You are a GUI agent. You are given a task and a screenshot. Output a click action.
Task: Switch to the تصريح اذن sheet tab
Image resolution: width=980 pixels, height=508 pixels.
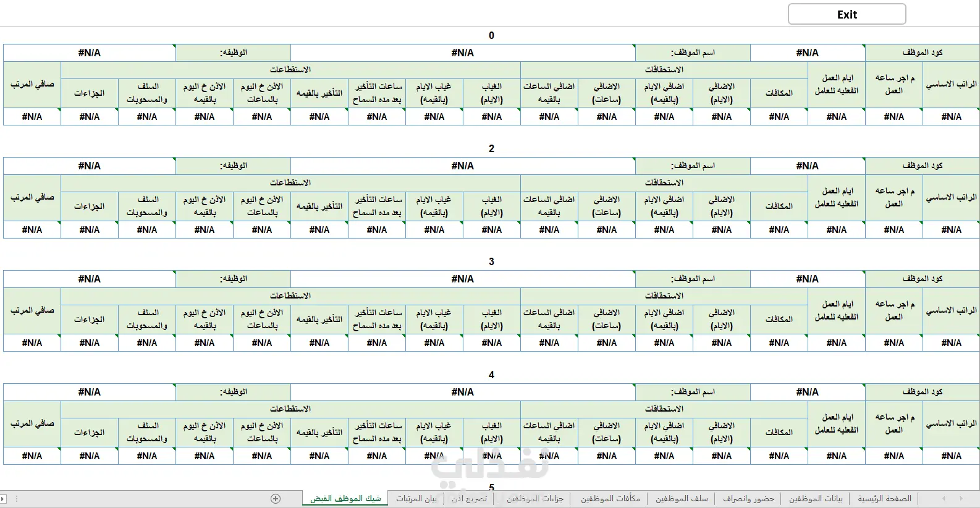[469, 499]
